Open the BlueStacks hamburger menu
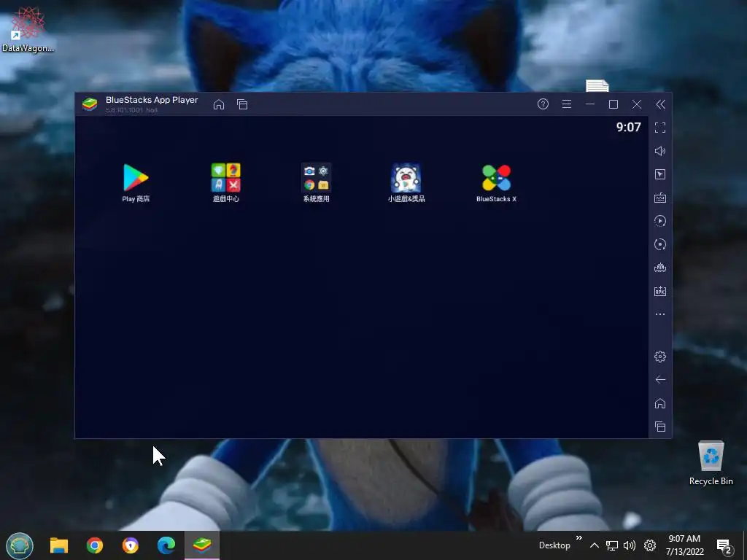 pyautogui.click(x=566, y=104)
